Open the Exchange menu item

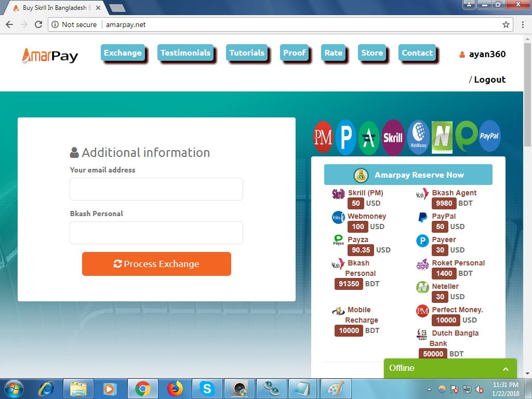click(x=123, y=52)
